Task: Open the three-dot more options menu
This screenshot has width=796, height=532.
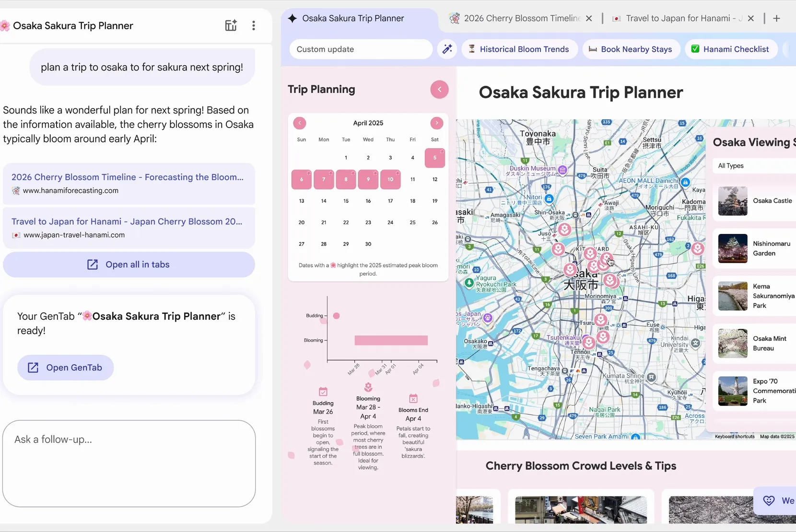Action: click(253, 25)
